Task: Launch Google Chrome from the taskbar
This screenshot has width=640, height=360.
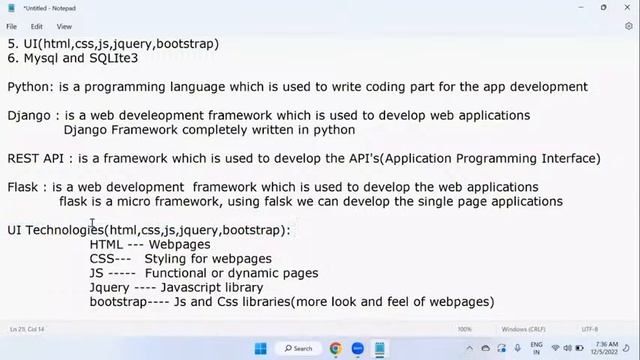Action: (x=336, y=349)
